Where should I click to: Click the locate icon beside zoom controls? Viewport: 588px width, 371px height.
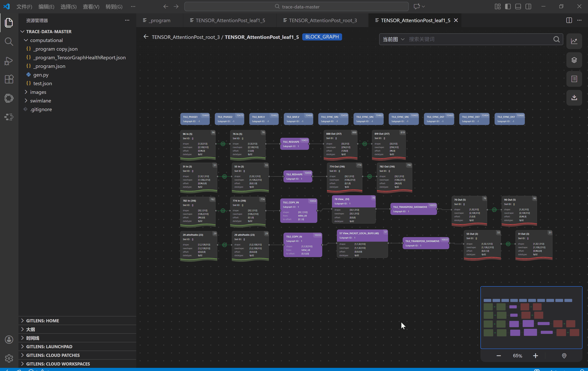pos(564,356)
